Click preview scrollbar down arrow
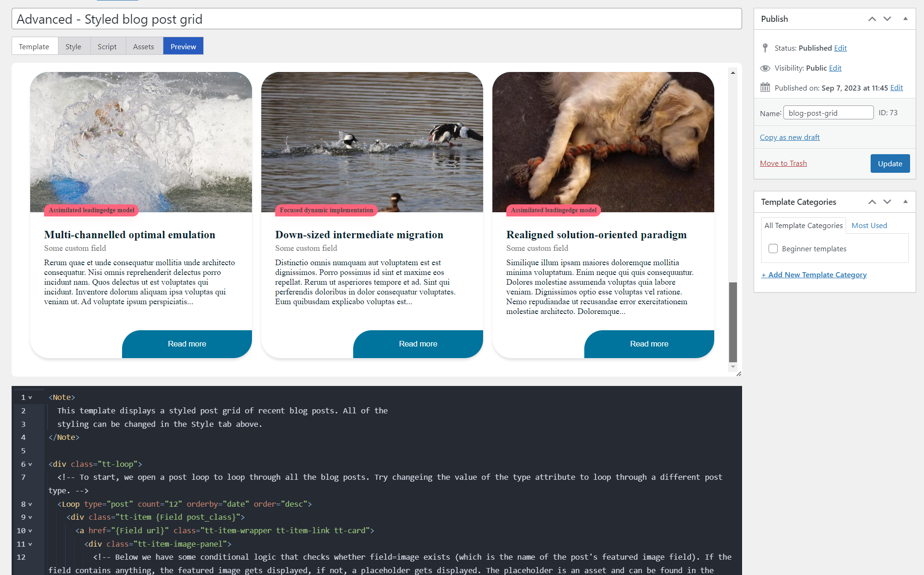924x575 pixels. pyautogui.click(x=733, y=366)
